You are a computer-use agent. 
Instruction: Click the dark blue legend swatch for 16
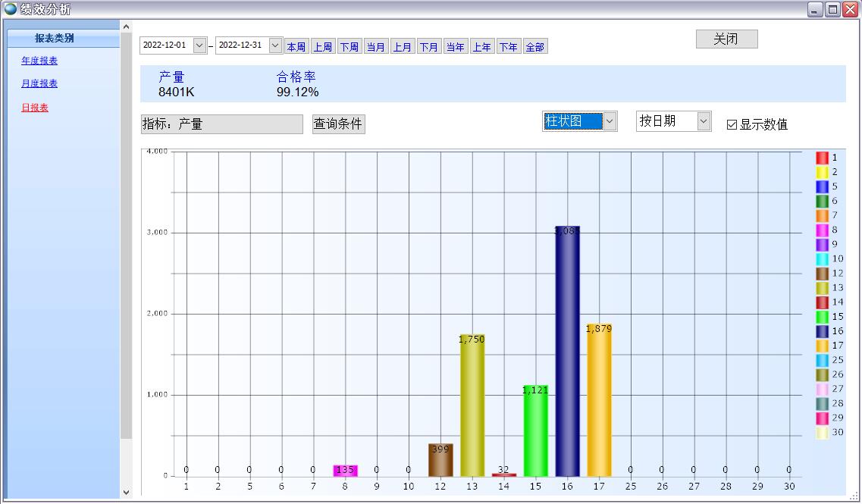click(822, 331)
